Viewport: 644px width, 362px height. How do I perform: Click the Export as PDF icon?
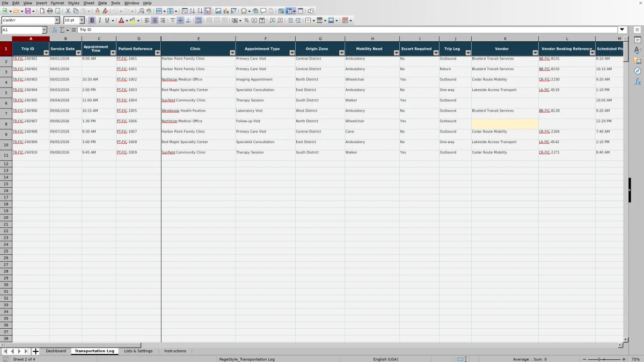tap(42, 11)
